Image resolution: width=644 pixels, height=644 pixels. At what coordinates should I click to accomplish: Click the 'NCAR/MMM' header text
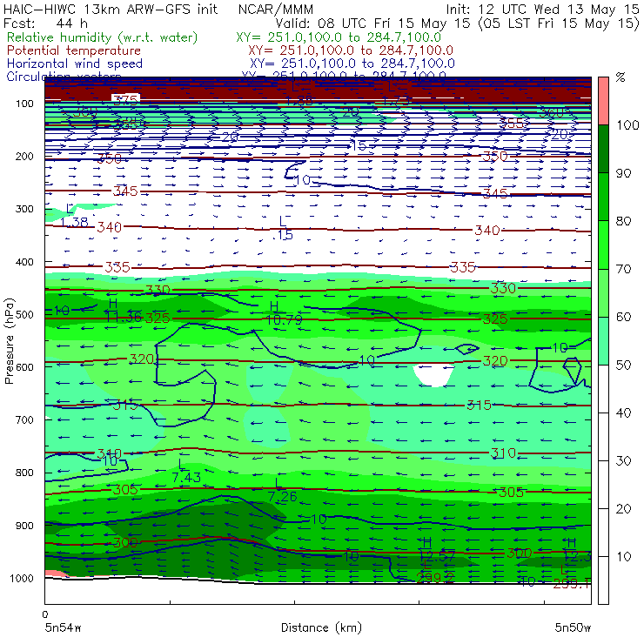point(276,9)
